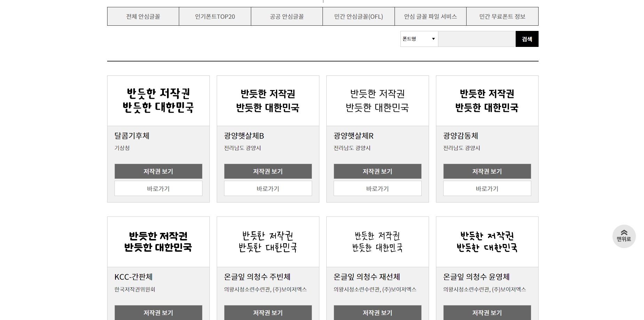Go to 안심 글꼴 파일 서비스 tab
The width and height of the screenshot is (644, 320).
pyautogui.click(x=430, y=16)
